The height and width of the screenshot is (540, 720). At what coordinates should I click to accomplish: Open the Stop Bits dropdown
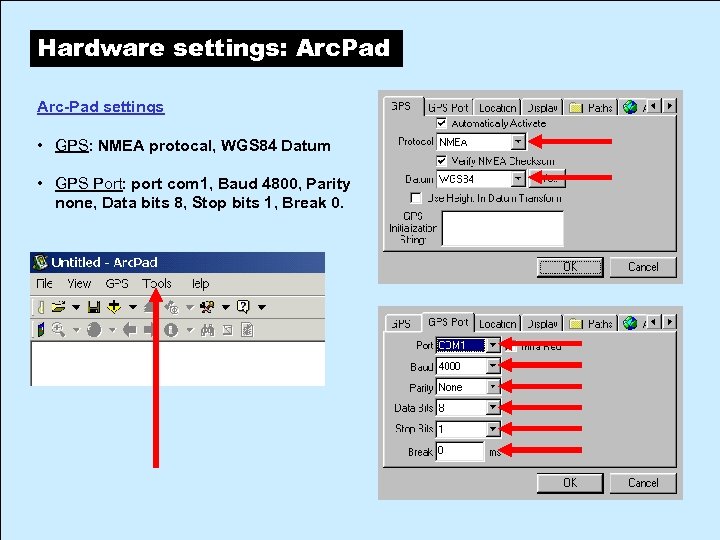(493, 429)
